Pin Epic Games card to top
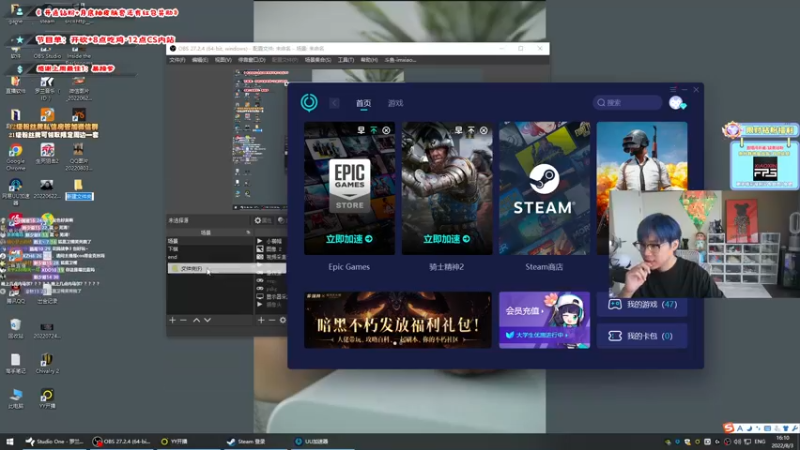This screenshot has height=450, width=800. click(x=373, y=130)
